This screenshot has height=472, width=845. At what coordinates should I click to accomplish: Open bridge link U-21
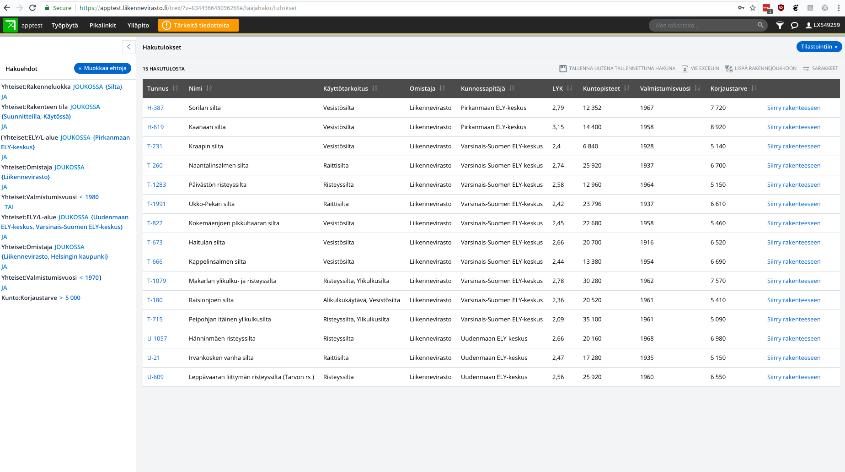154,358
